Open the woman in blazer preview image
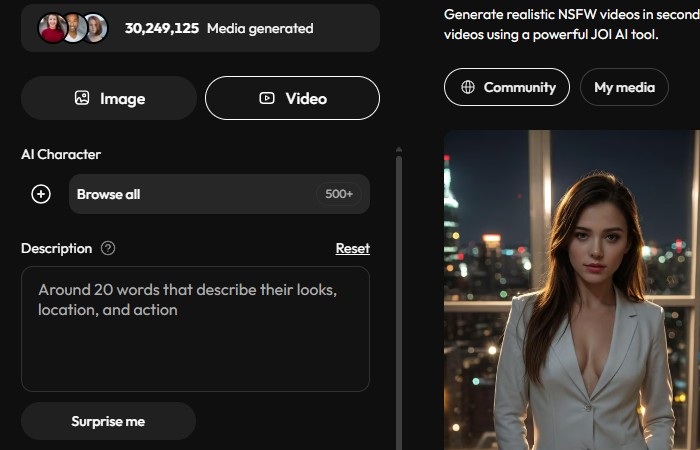This screenshot has width=700, height=450. pos(572,290)
